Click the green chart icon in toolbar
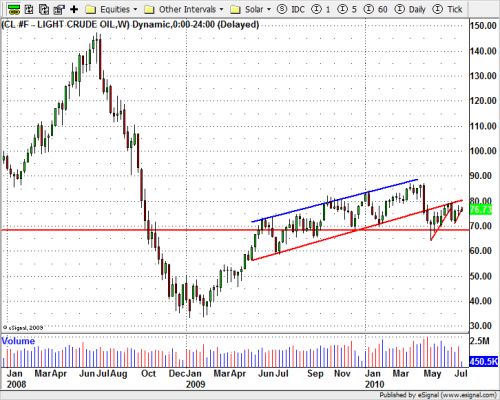 pos(13,9)
